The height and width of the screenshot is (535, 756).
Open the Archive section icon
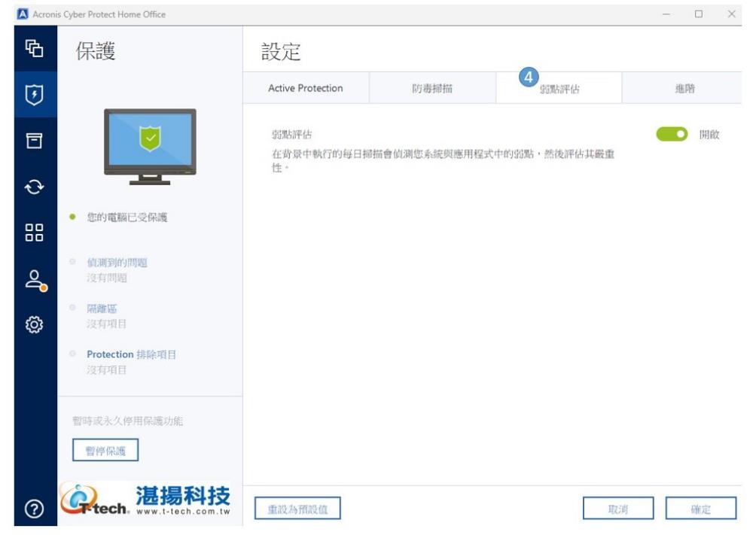pyautogui.click(x=34, y=140)
